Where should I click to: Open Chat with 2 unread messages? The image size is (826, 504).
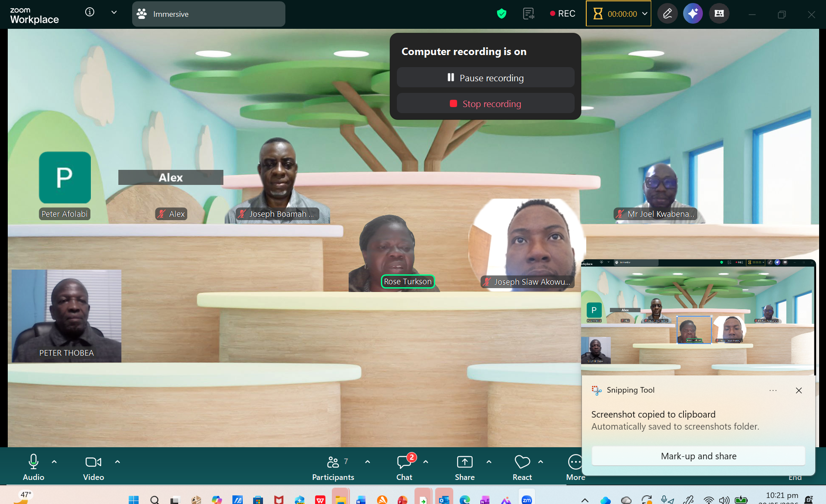405,467
